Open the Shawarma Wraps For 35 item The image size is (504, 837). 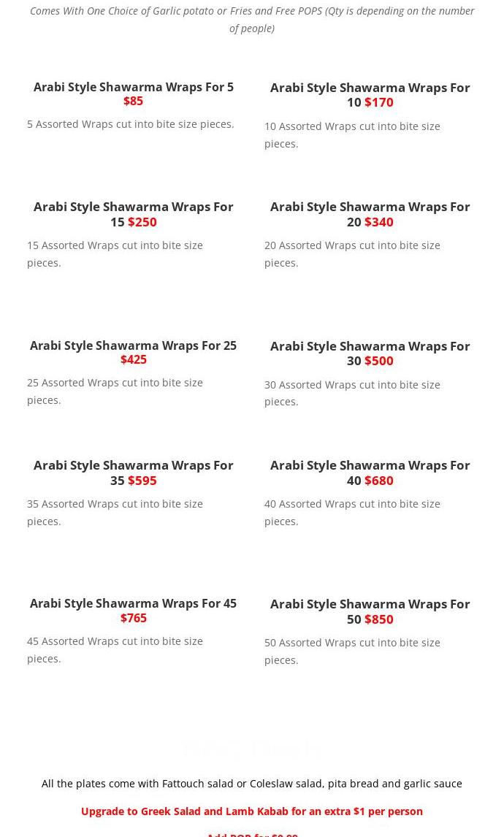pyautogui.click(x=133, y=465)
